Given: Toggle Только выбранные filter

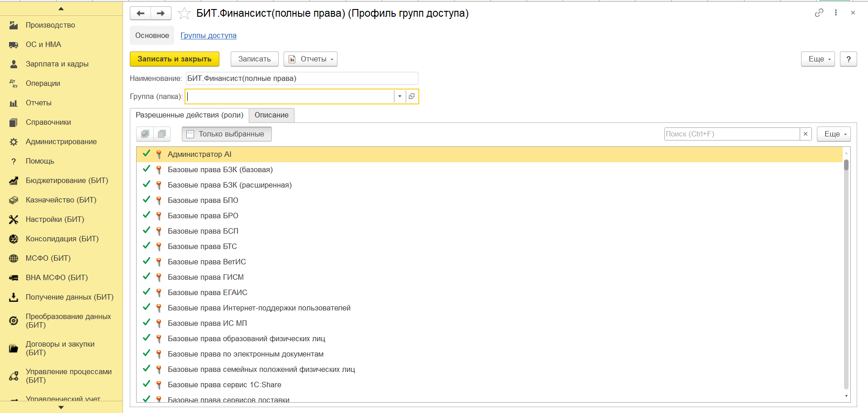Looking at the screenshot, I should click(x=227, y=134).
